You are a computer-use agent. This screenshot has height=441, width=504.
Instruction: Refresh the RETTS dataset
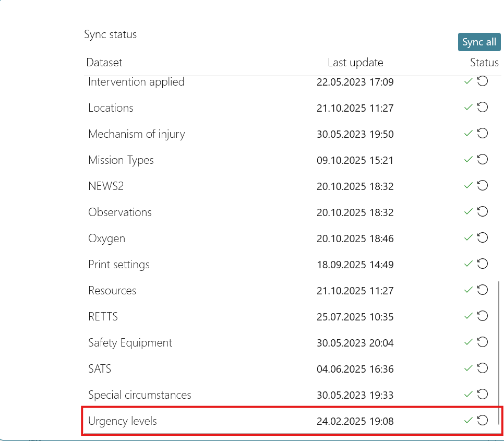tap(483, 316)
